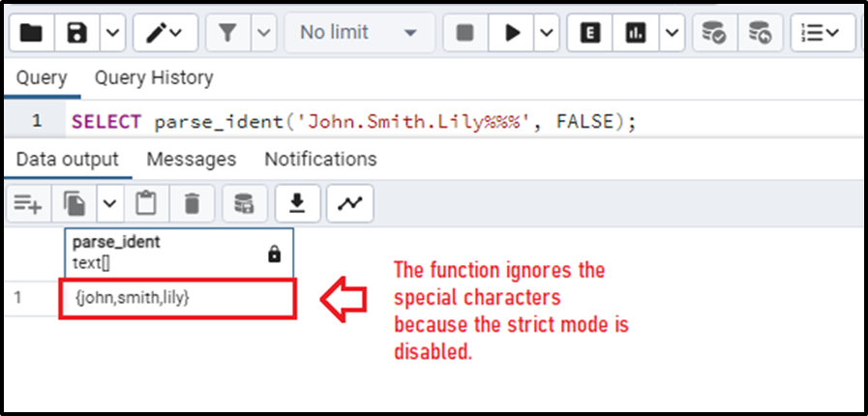
Task: Click the Explain Analyze chart icon
Action: pyautogui.click(x=636, y=33)
